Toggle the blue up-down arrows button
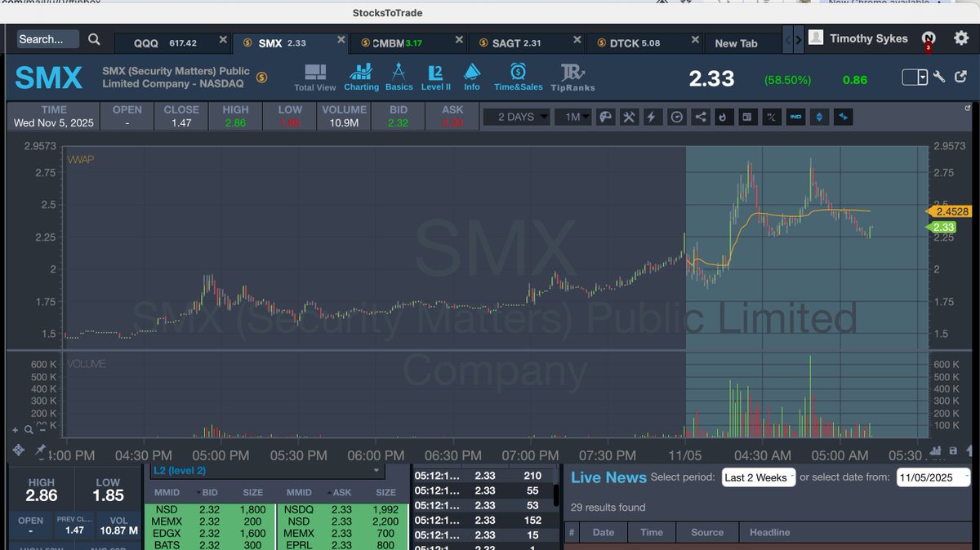The width and height of the screenshot is (980, 550). click(x=819, y=117)
